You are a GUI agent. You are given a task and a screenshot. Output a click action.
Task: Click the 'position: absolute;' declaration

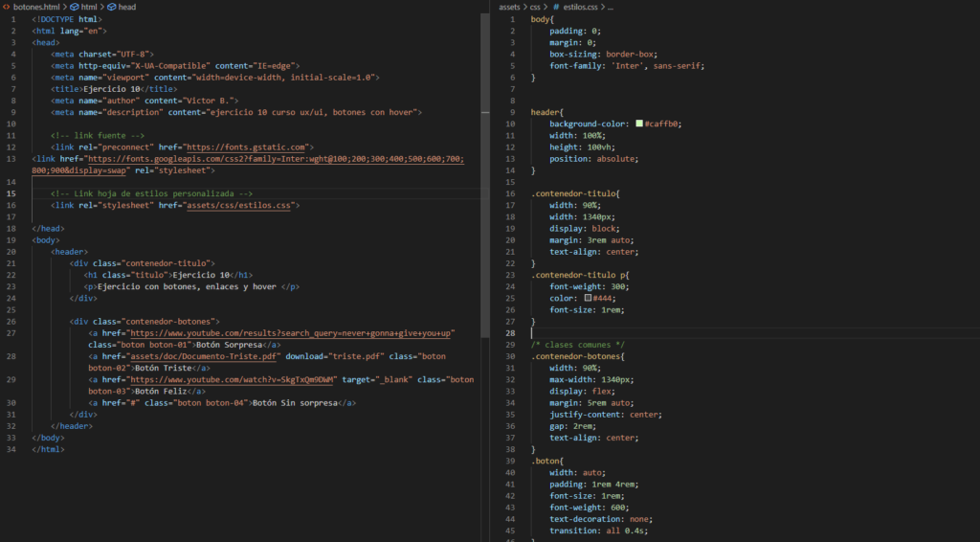pos(594,159)
